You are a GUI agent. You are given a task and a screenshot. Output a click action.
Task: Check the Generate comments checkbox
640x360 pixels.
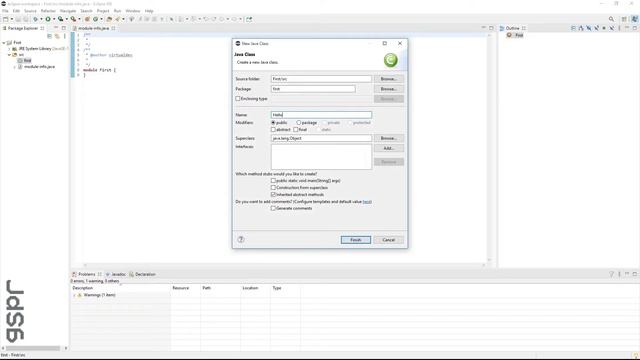pyautogui.click(x=273, y=208)
